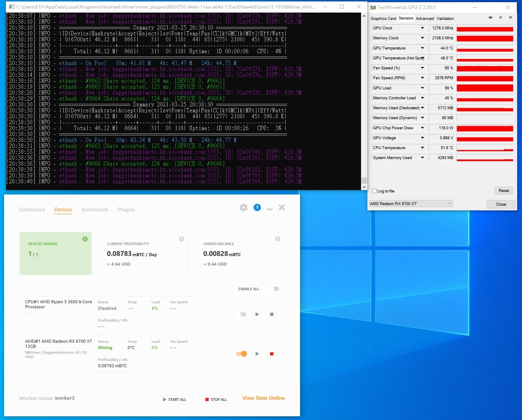This screenshot has width=522, height=420.
Task: Click the 5712 MB dedicated memory value
Action: pyautogui.click(x=441, y=108)
